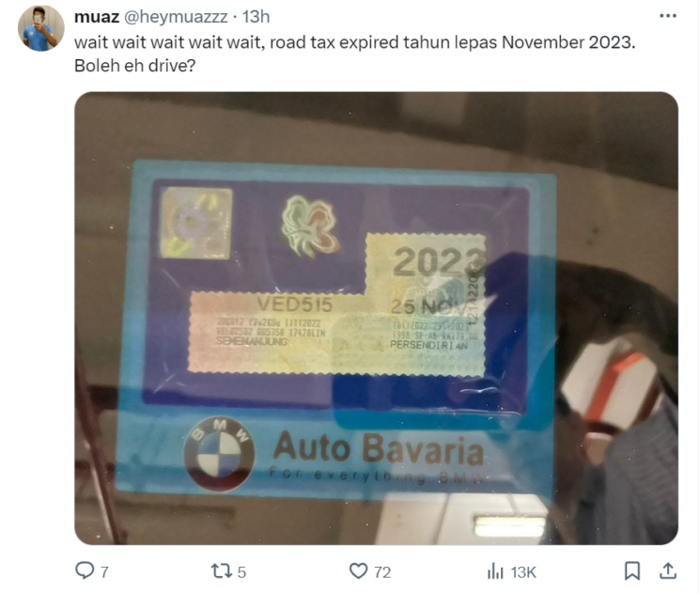
Task: Click the BMW roundel logo in the photo
Action: [x=219, y=454]
